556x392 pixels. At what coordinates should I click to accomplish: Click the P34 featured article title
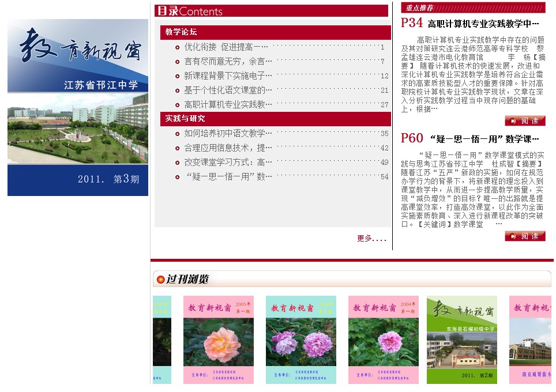[483, 24]
